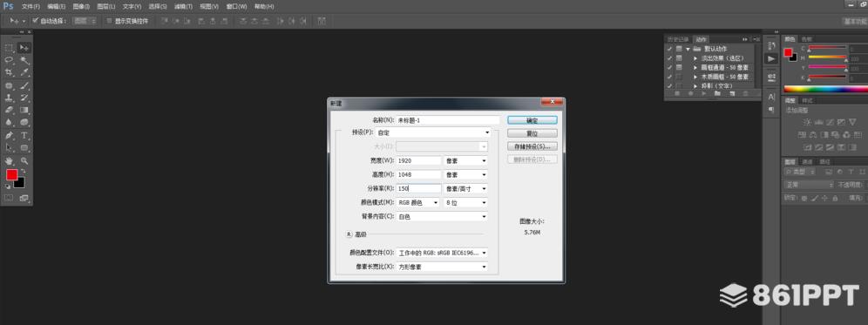Viewport: 868px width, 325px height.
Task: Select the Pen tool
Action: [x=10, y=136]
